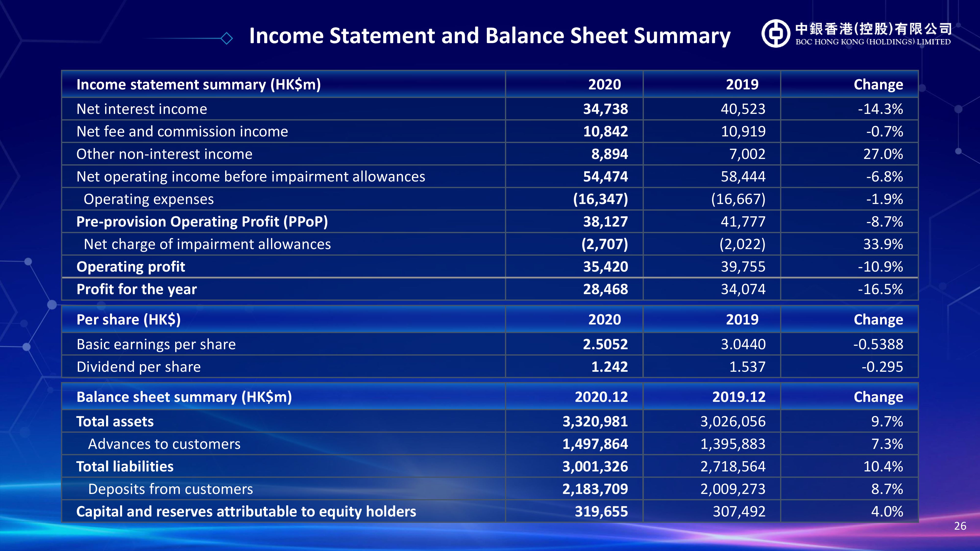Click the BOC Hong Kong circular logo
Image resolution: width=980 pixels, height=551 pixels.
776,34
